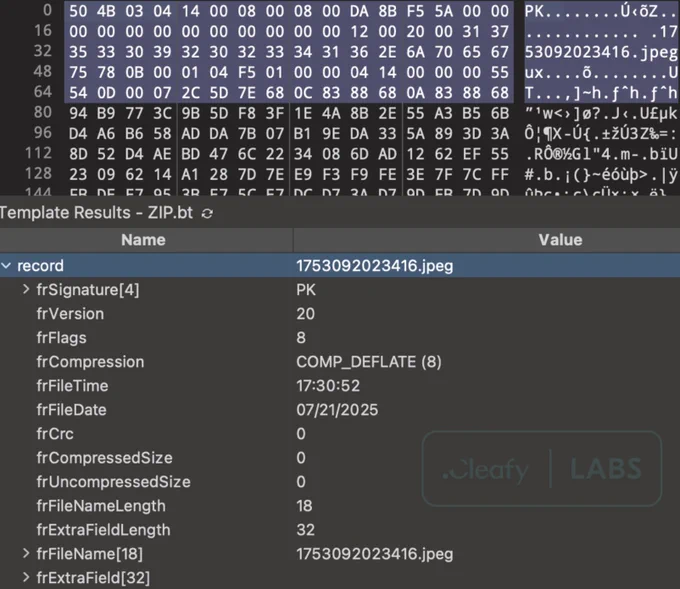Click byte 94 at offset 80
The image size is (680, 589).
coord(78,114)
